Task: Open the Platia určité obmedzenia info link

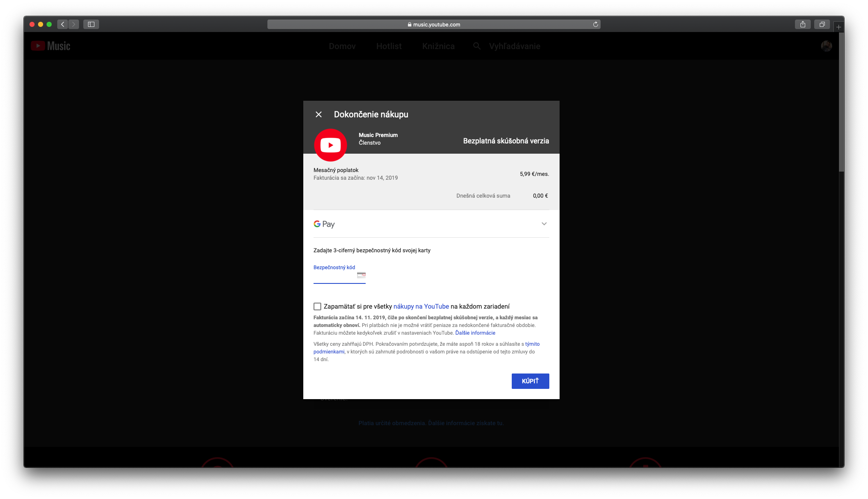Action: tap(431, 423)
